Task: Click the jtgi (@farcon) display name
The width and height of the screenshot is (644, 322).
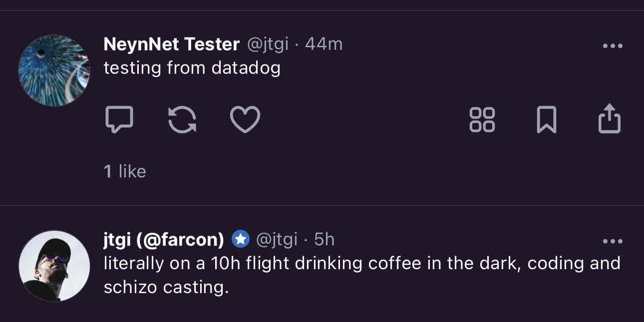Action: click(163, 240)
